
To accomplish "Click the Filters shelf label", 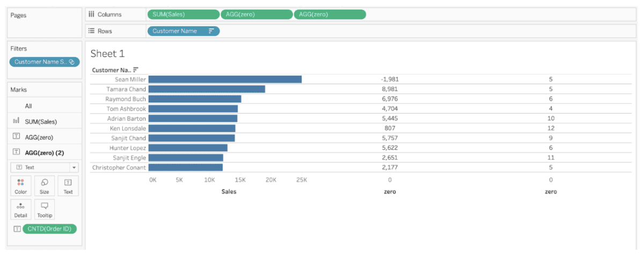I will (19, 48).
